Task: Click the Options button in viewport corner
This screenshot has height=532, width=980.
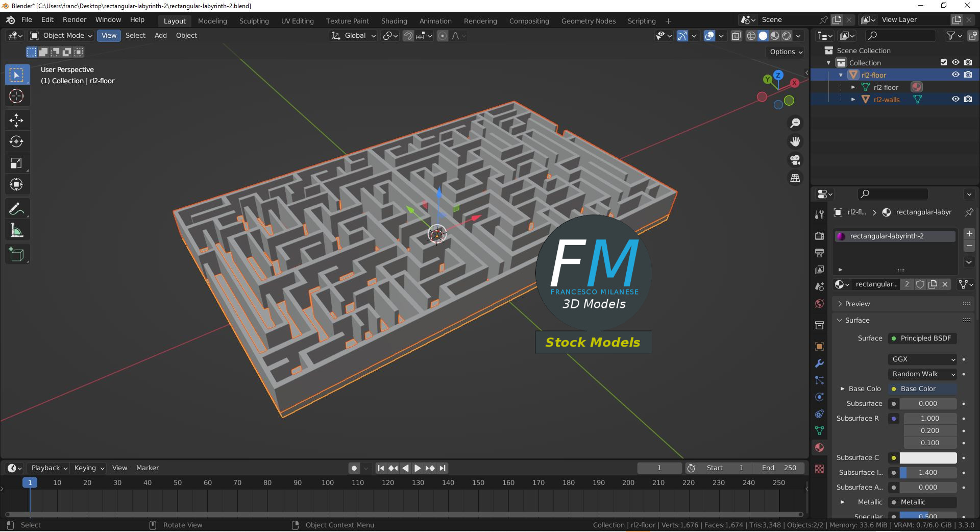Action: [785, 52]
